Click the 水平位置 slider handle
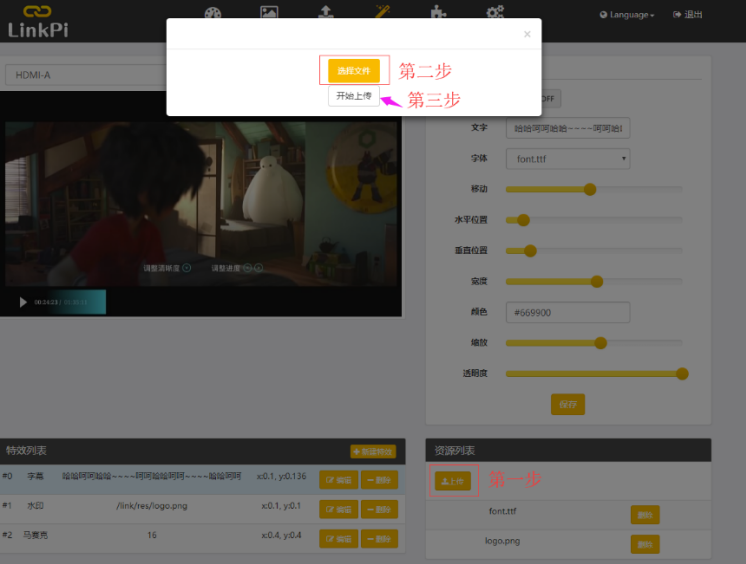This screenshot has width=746, height=564. [523, 220]
